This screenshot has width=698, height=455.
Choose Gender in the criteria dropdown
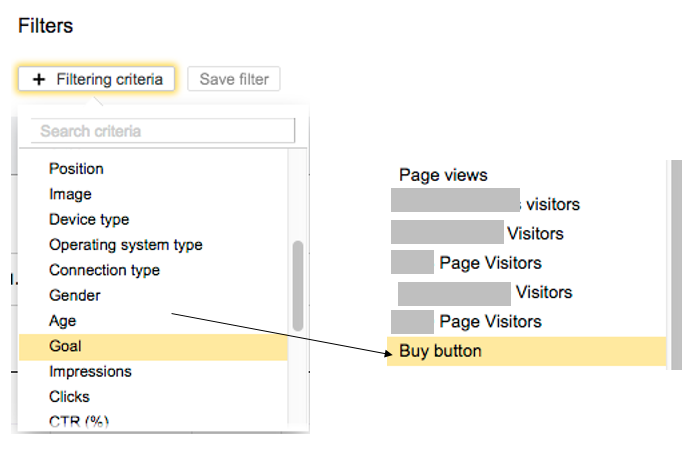[x=74, y=296]
